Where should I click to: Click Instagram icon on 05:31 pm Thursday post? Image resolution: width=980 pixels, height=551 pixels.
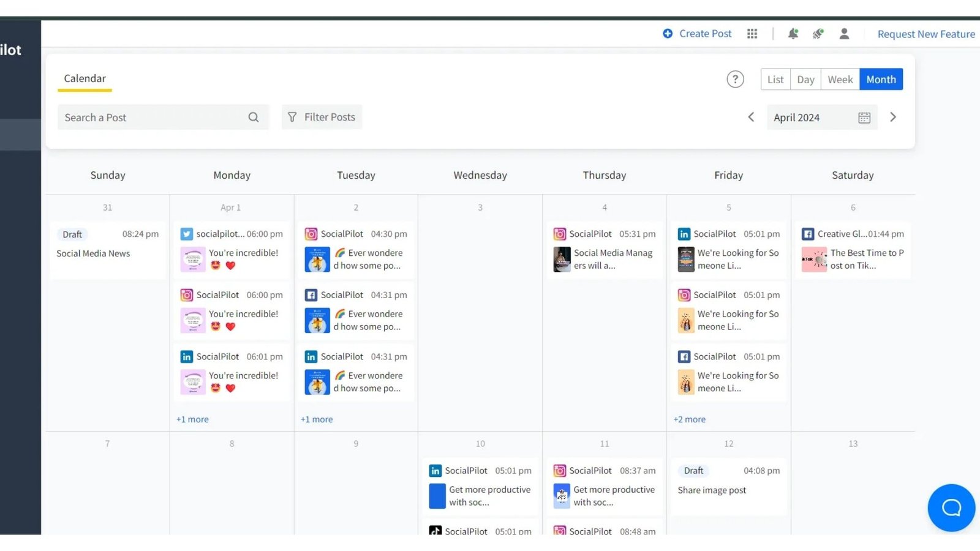(560, 234)
